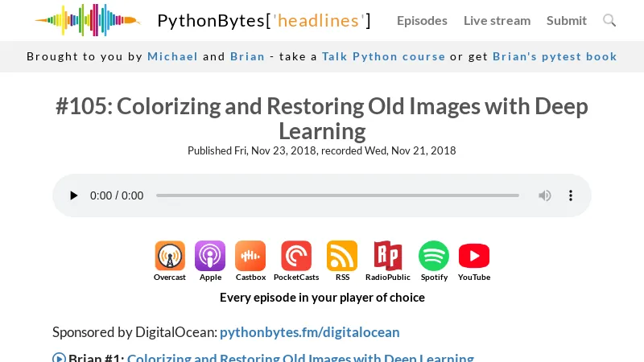Listen on the Spotify icon
Screen dimensions: 644x362
coord(434,257)
